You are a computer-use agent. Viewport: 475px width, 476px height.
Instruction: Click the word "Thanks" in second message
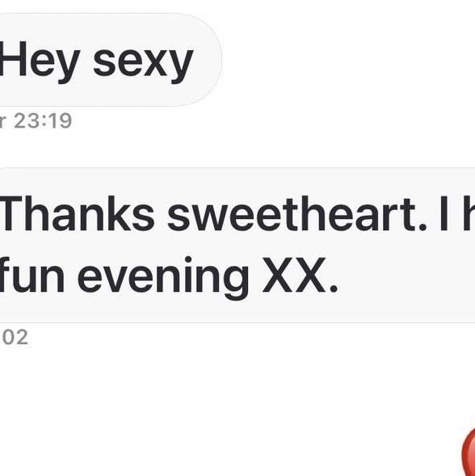[x=78, y=213]
